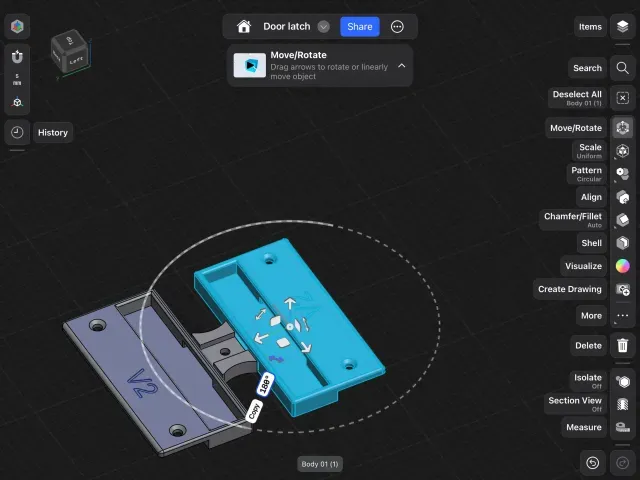Screen dimensions: 640x480
Task: Click the gizmo's left move arrow
Action: [x=261, y=338]
